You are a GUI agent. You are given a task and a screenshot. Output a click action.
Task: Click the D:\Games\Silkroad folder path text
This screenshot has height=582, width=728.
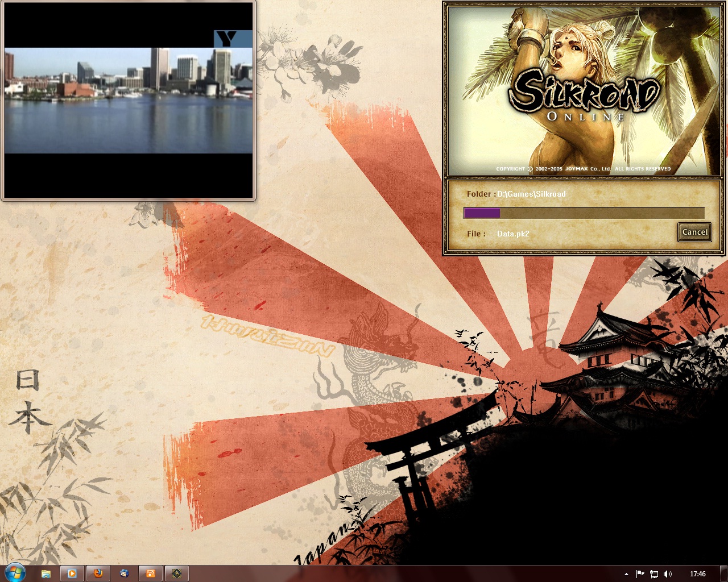click(531, 194)
